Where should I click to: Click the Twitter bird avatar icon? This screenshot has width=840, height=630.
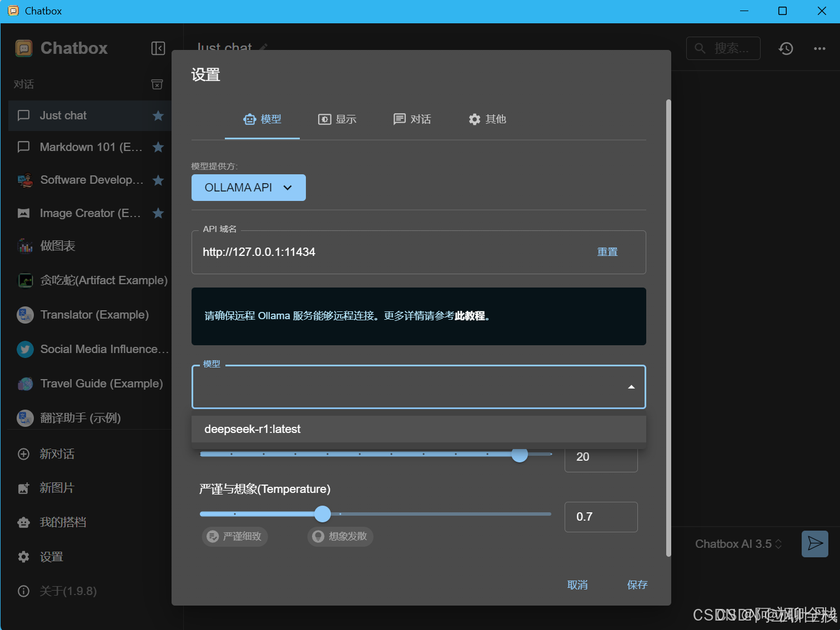25,349
